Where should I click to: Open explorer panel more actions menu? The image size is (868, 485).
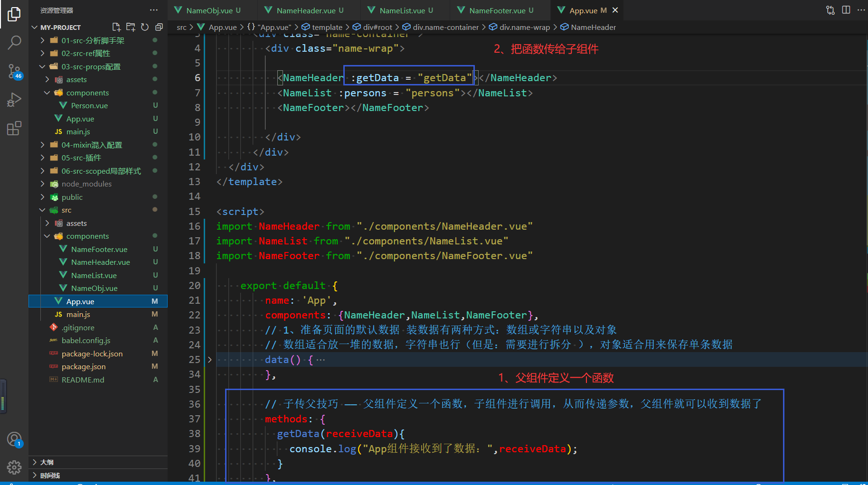154,10
